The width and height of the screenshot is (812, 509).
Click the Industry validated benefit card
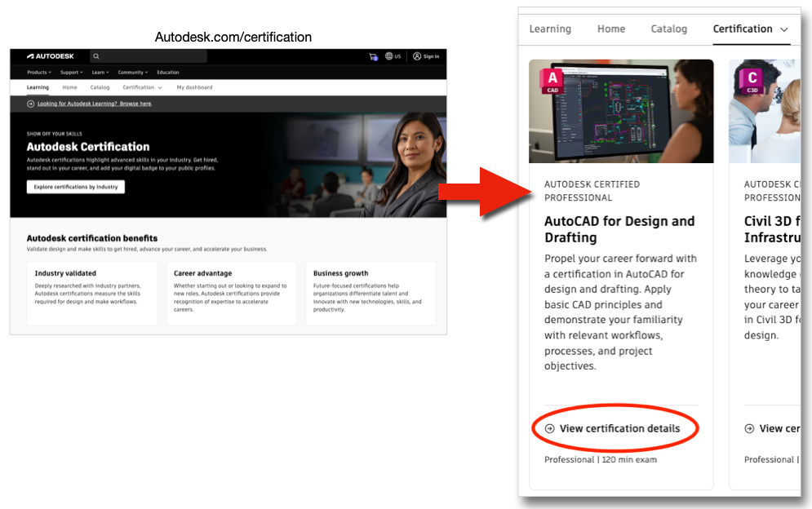point(92,293)
